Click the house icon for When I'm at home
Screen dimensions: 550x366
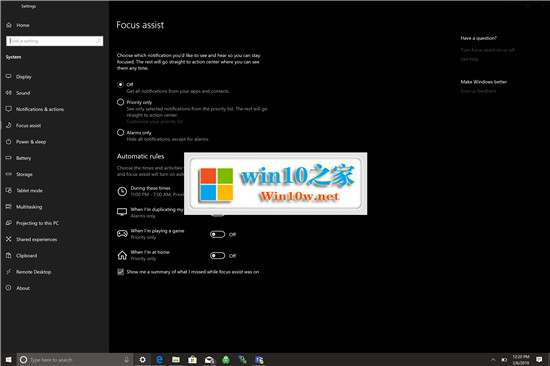pos(122,255)
